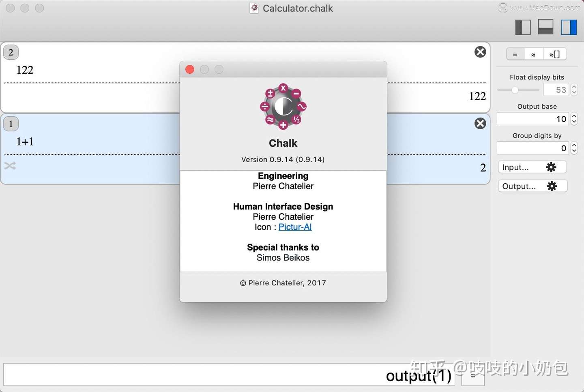Choose interval '≈[]' compute mode

554,54
